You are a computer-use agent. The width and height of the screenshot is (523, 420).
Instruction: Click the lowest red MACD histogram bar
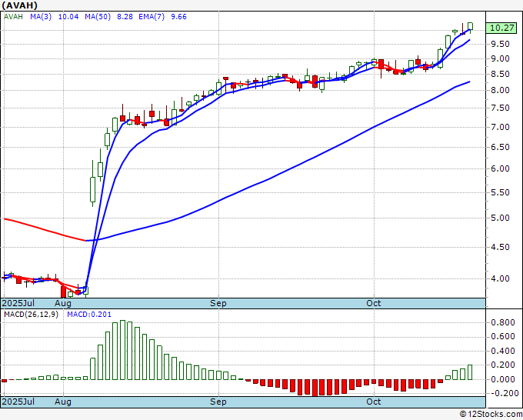[x=315, y=388]
